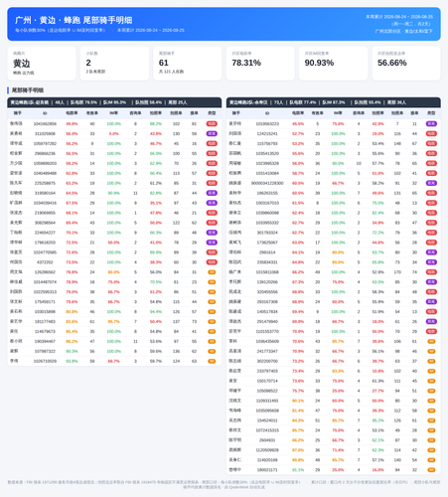Click the page title 广州 · 黄边 · 蜂跑 尾部骑手明细
448x497 pixels.
tap(74, 20)
